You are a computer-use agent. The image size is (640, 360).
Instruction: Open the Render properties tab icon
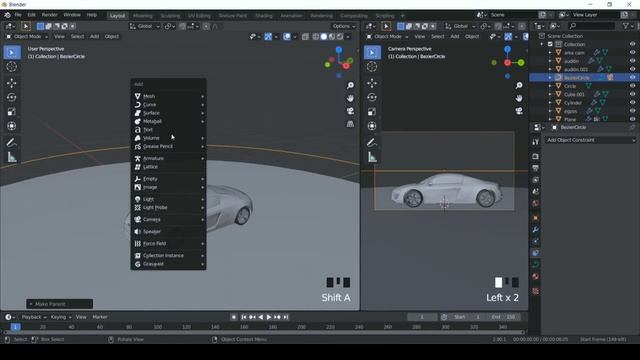(x=536, y=156)
